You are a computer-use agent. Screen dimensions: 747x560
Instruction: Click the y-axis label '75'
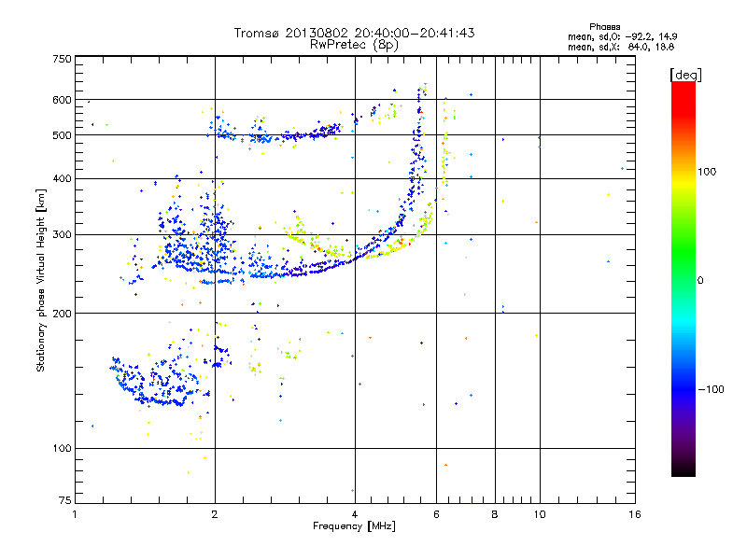click(65, 500)
